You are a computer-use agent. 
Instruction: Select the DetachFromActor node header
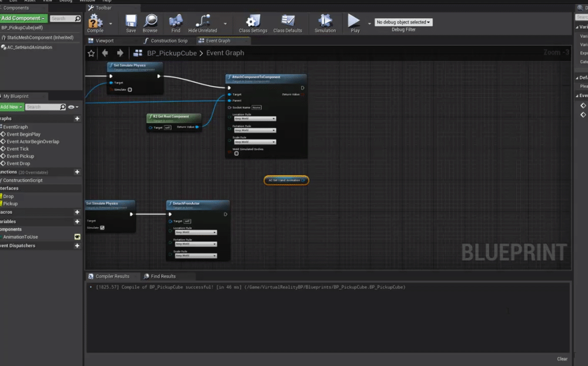click(x=198, y=205)
